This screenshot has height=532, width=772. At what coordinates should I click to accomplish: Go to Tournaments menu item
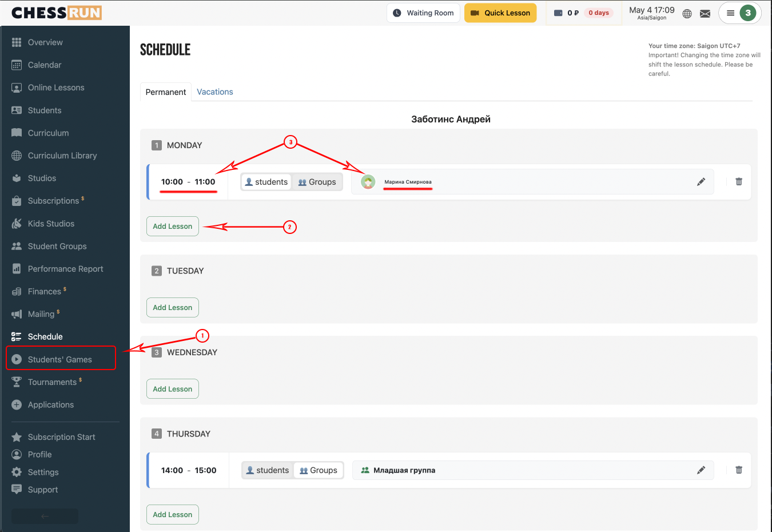tap(52, 382)
